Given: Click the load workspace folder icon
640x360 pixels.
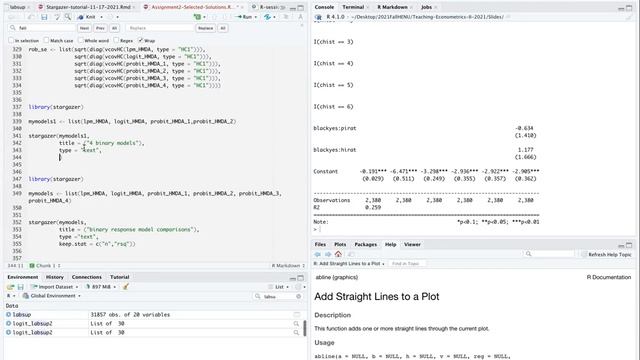Looking at the screenshot, I should [11, 287].
